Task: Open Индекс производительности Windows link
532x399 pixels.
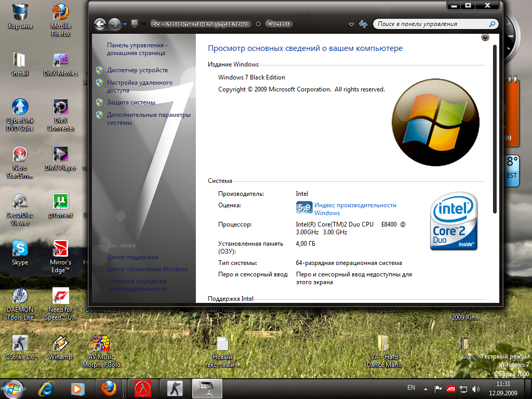Action: 355,209
